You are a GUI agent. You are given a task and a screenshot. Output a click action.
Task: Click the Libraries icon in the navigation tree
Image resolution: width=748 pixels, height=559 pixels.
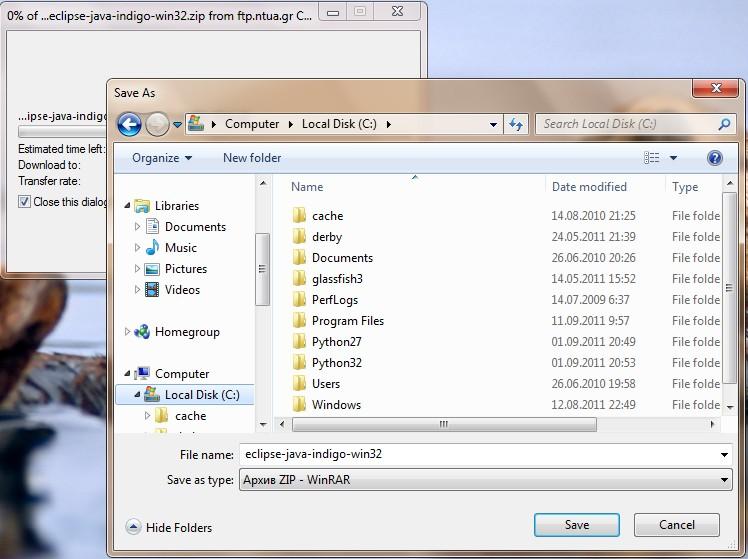tap(142, 206)
